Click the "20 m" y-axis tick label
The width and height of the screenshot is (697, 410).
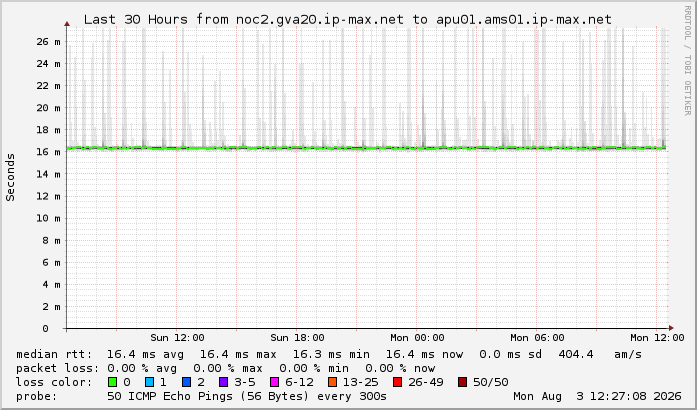click(48, 108)
